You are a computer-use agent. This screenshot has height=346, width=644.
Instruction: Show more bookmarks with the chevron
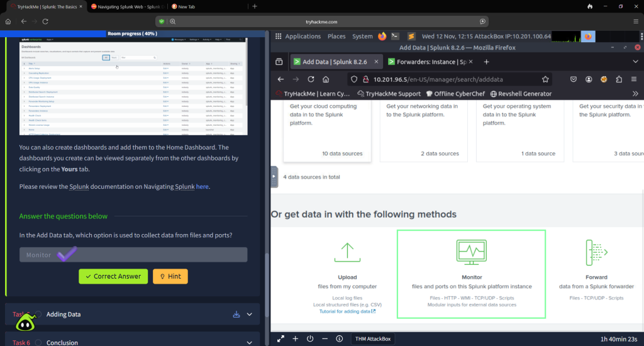[635, 94]
